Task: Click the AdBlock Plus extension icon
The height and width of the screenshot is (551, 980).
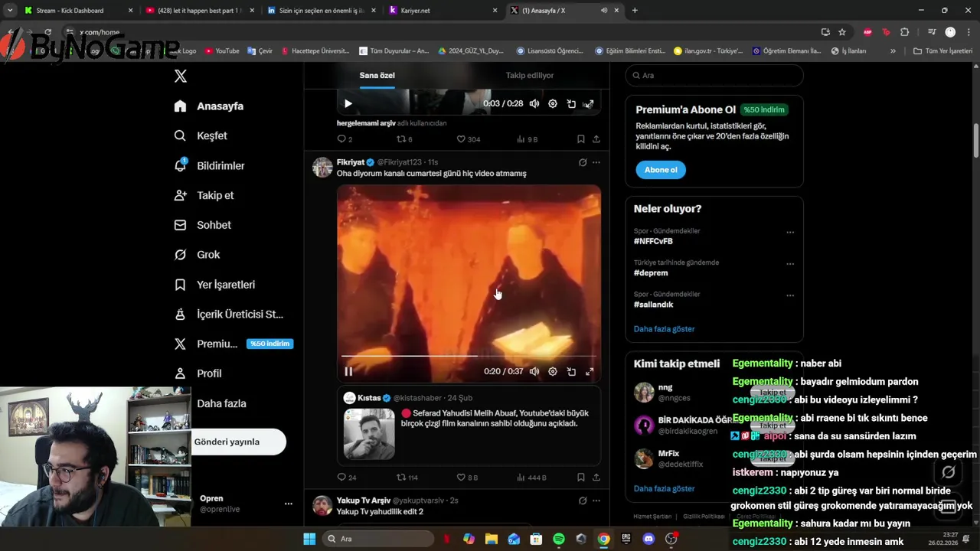Action: tap(867, 32)
